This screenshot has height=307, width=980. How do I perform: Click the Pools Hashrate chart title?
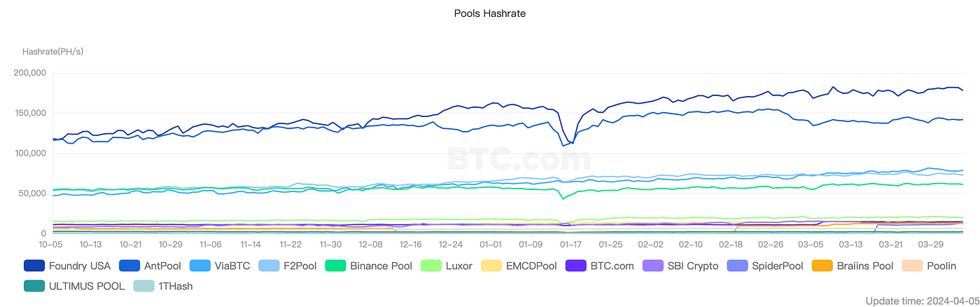coord(490,13)
